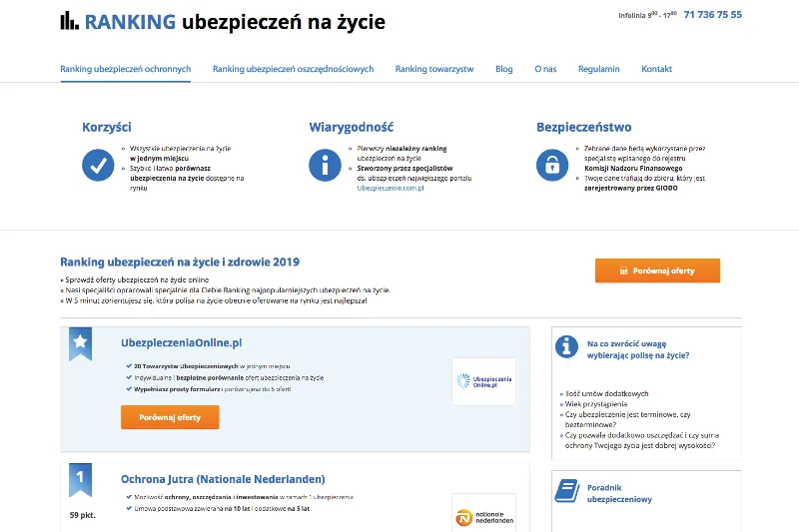The height and width of the screenshot is (532, 799).
Task: Click the Bezpieczeństwo heading
Action: click(584, 128)
